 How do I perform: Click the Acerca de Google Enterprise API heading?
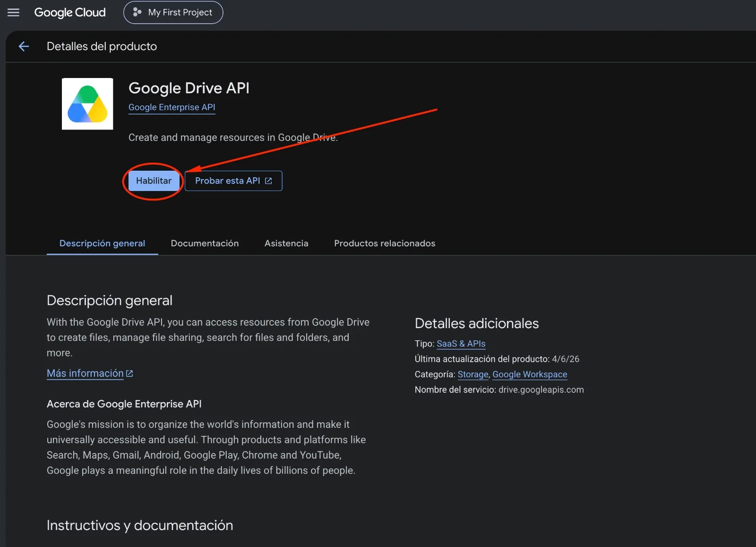[x=124, y=404]
